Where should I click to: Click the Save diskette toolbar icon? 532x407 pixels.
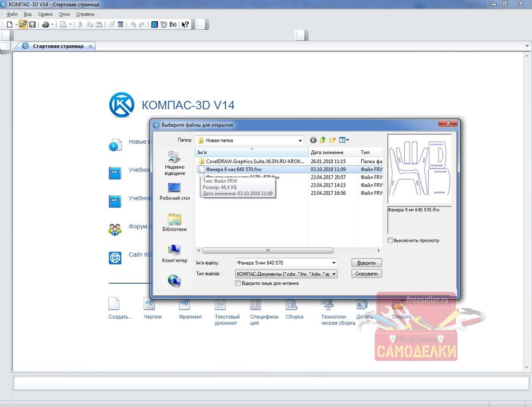(32, 25)
